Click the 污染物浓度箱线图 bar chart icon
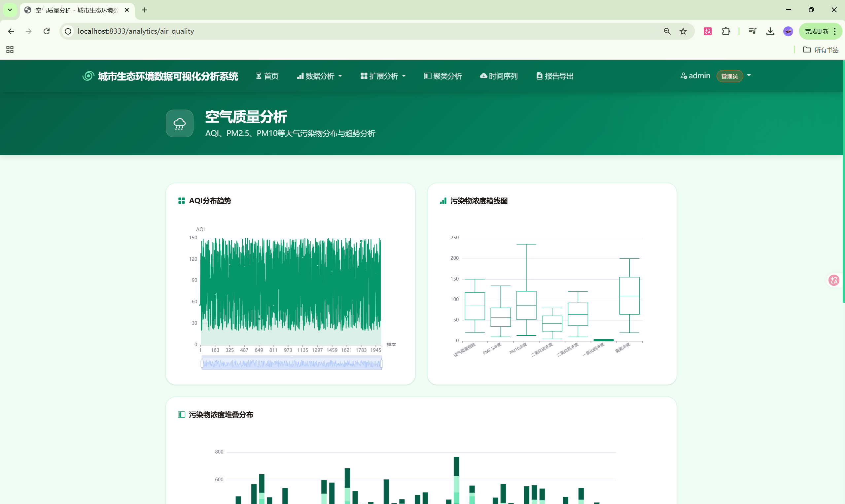 (443, 201)
